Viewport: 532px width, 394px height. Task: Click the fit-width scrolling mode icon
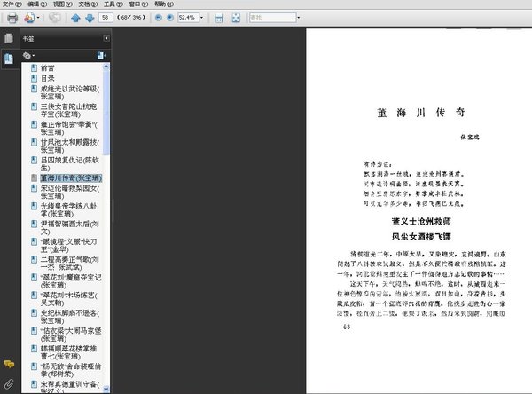pyautogui.click(x=219, y=18)
